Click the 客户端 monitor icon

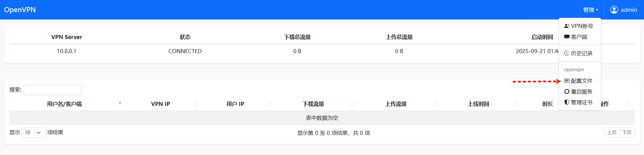click(x=567, y=37)
